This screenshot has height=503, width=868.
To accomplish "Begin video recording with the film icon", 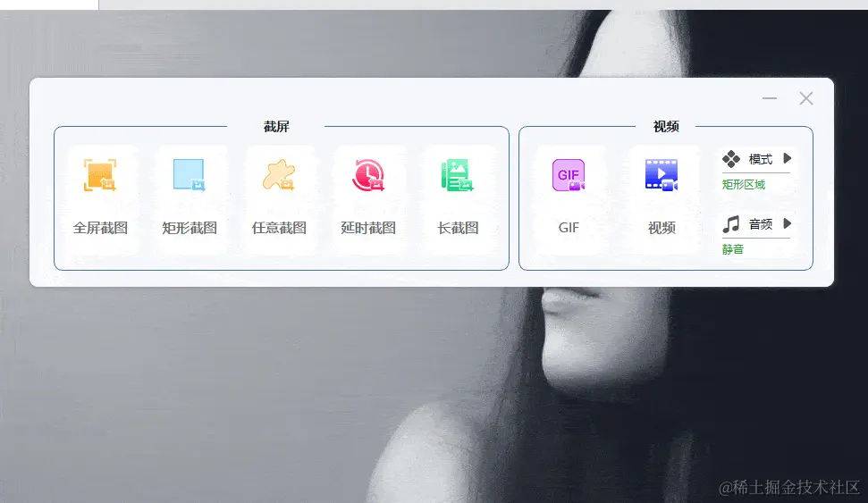I will (662, 175).
